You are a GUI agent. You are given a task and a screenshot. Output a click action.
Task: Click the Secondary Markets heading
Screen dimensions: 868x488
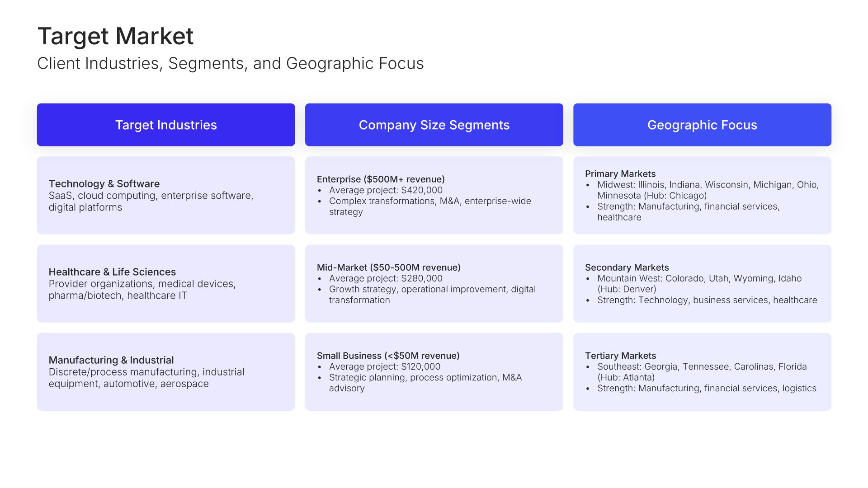[x=627, y=267]
